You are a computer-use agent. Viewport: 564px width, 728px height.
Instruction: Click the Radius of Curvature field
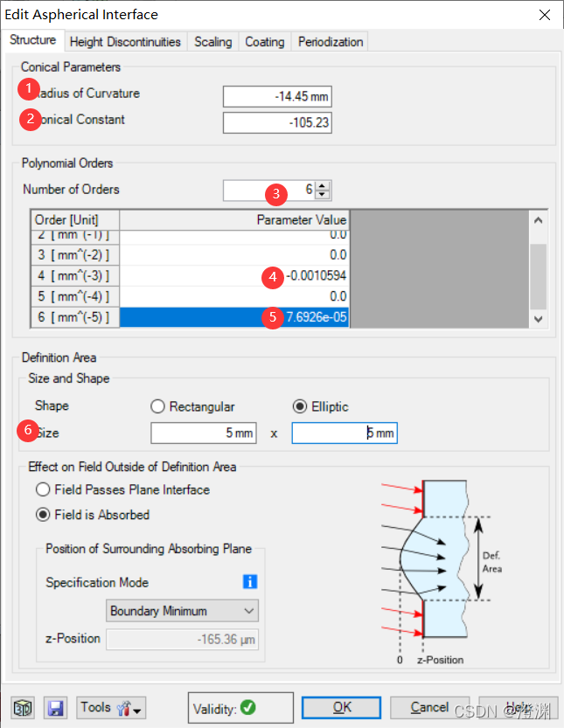tap(277, 96)
